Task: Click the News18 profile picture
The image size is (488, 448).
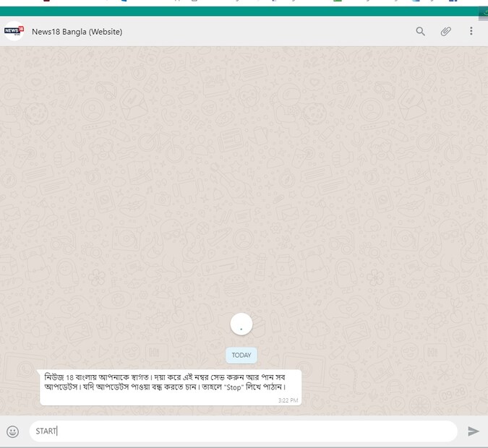Action: click(x=14, y=31)
